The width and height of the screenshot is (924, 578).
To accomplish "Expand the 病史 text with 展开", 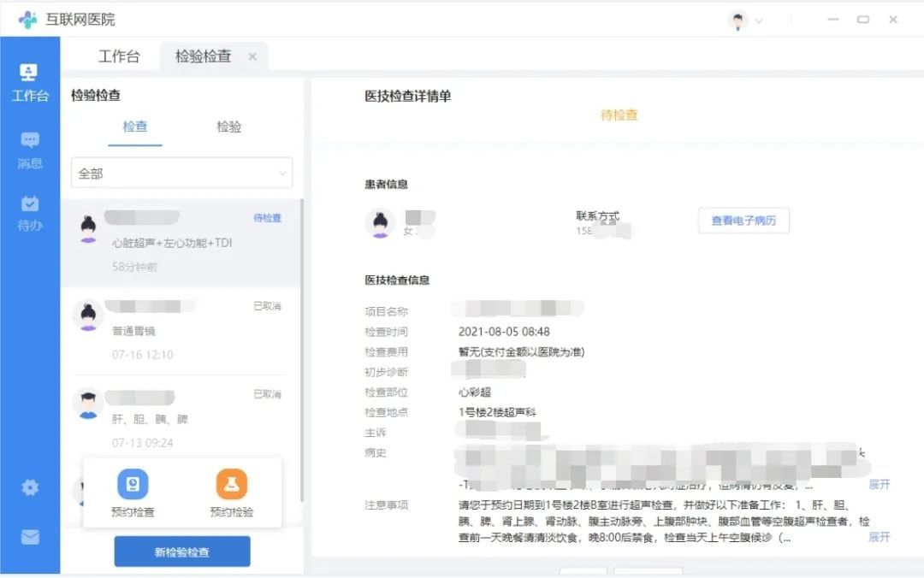I will (880, 484).
